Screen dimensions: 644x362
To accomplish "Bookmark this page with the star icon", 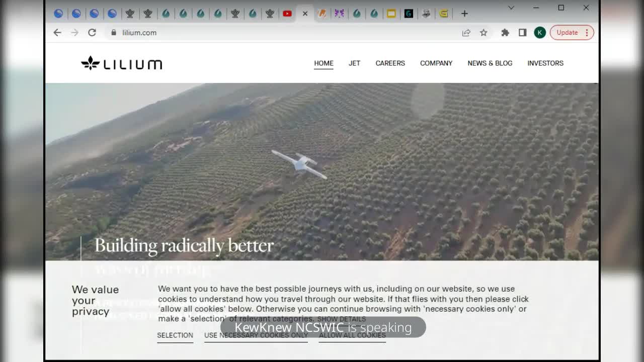I will point(484,33).
